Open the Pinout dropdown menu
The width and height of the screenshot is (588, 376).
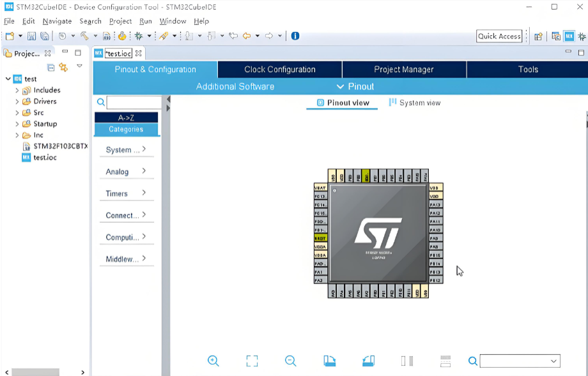click(355, 87)
